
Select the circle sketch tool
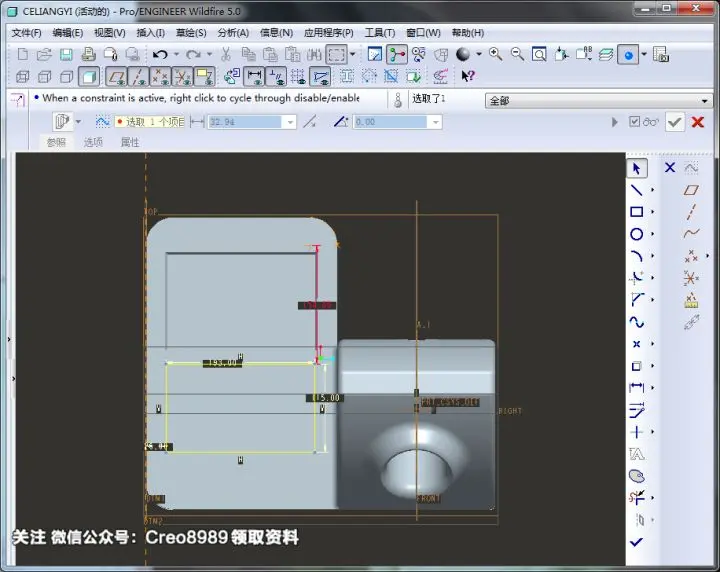pyautogui.click(x=636, y=234)
